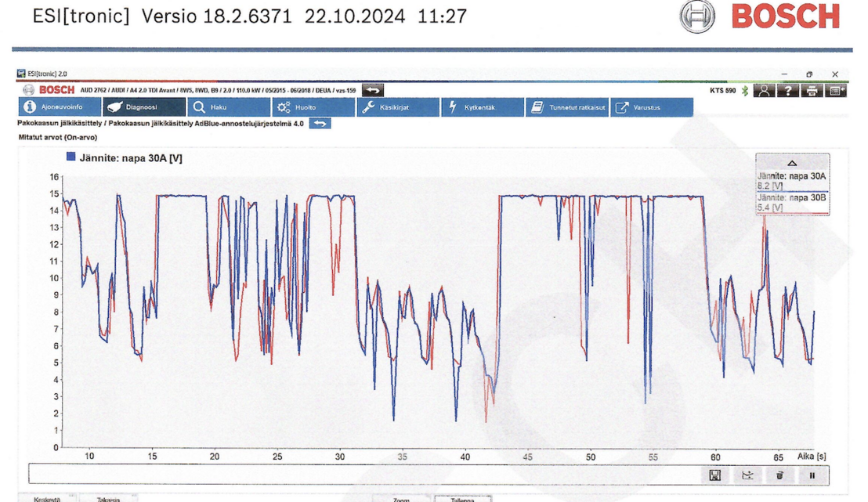The height and width of the screenshot is (502, 868).
Task: Click back arrow beside AdBlue system breadcrumb
Action: pyautogui.click(x=320, y=123)
